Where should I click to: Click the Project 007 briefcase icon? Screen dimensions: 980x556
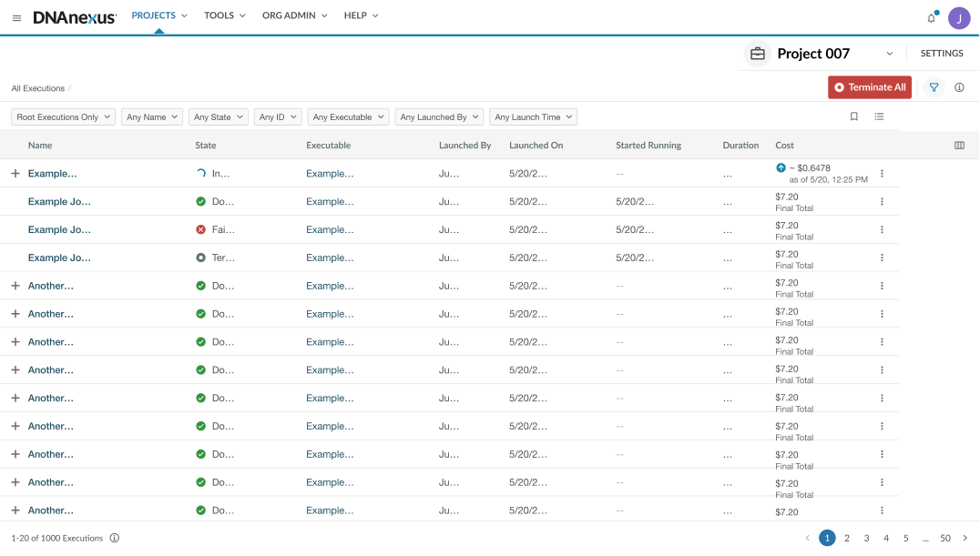758,54
